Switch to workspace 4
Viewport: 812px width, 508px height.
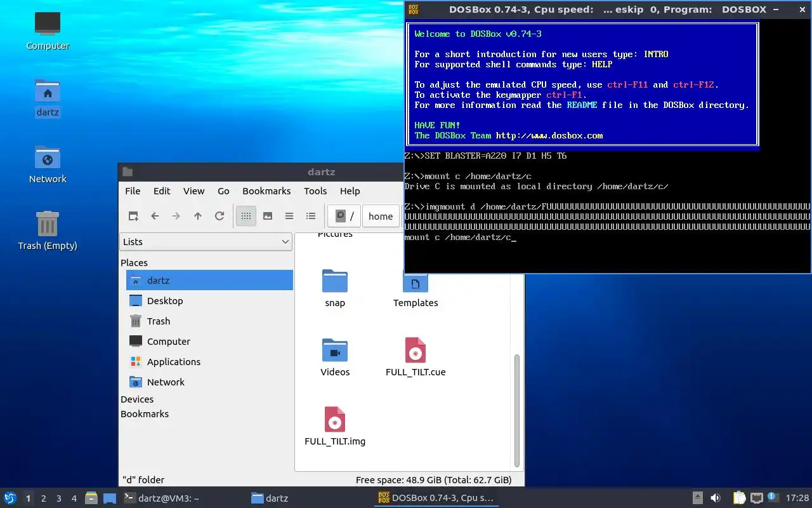pyautogui.click(x=74, y=498)
